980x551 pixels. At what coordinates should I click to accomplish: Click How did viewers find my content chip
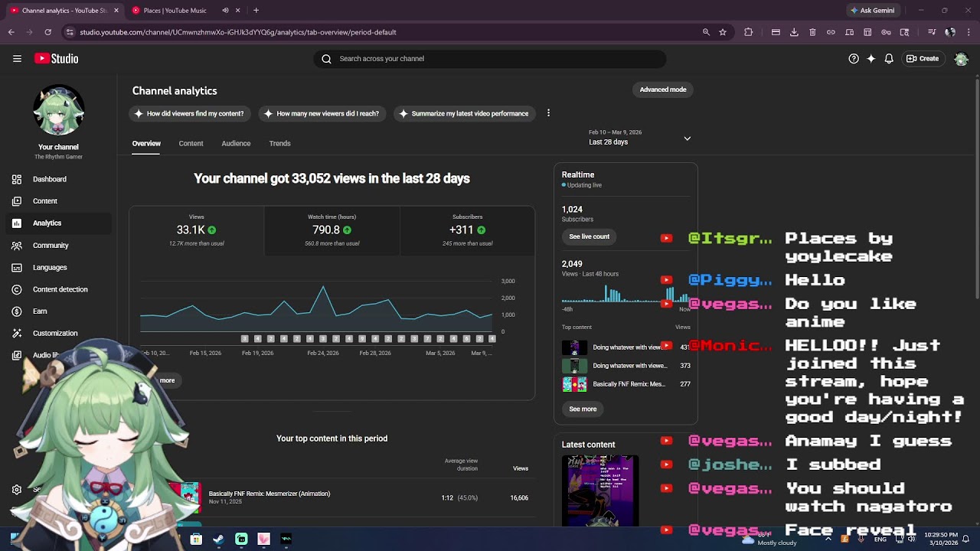[x=189, y=113]
